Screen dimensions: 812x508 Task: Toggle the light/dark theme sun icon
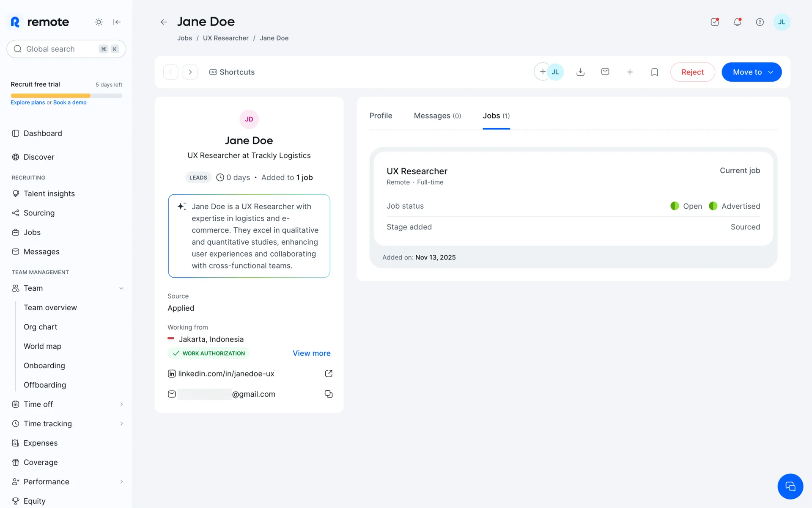pyautogui.click(x=99, y=22)
